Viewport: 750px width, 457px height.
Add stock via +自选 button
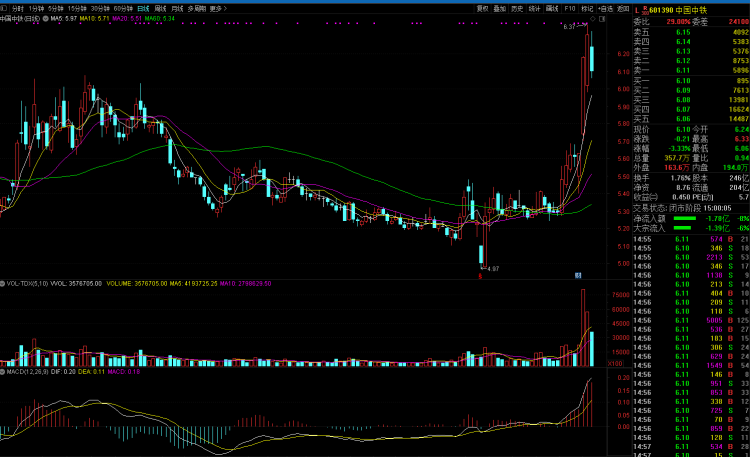(x=606, y=8)
